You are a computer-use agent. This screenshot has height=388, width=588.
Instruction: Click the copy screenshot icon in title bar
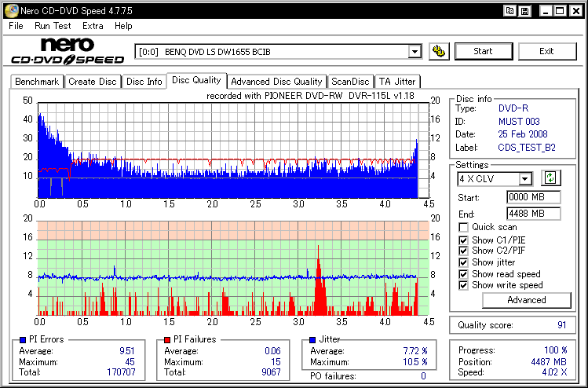pyautogui.click(x=509, y=11)
